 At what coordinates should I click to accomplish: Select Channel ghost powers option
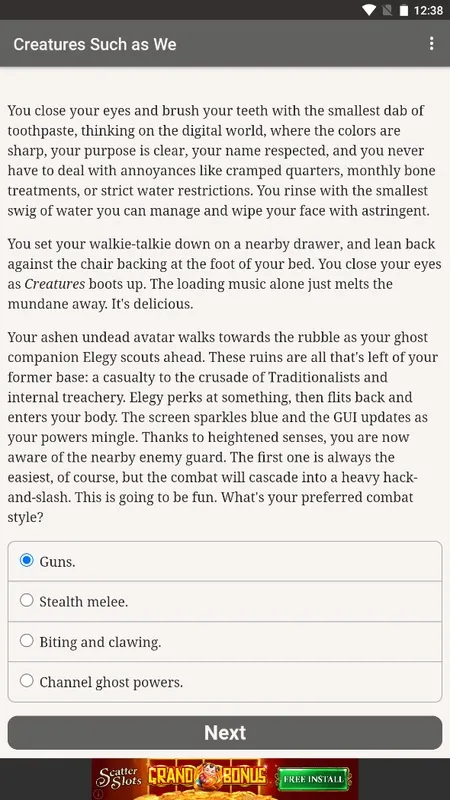pos(224,682)
